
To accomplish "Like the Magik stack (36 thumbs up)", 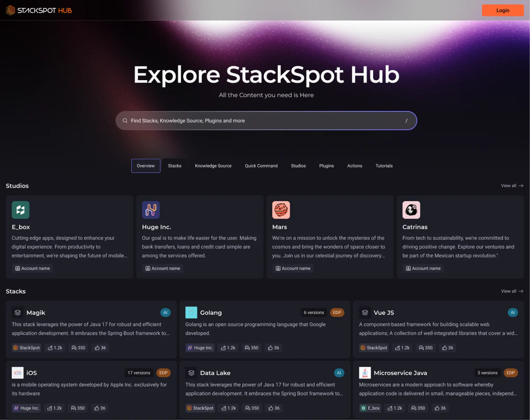I will [x=100, y=348].
